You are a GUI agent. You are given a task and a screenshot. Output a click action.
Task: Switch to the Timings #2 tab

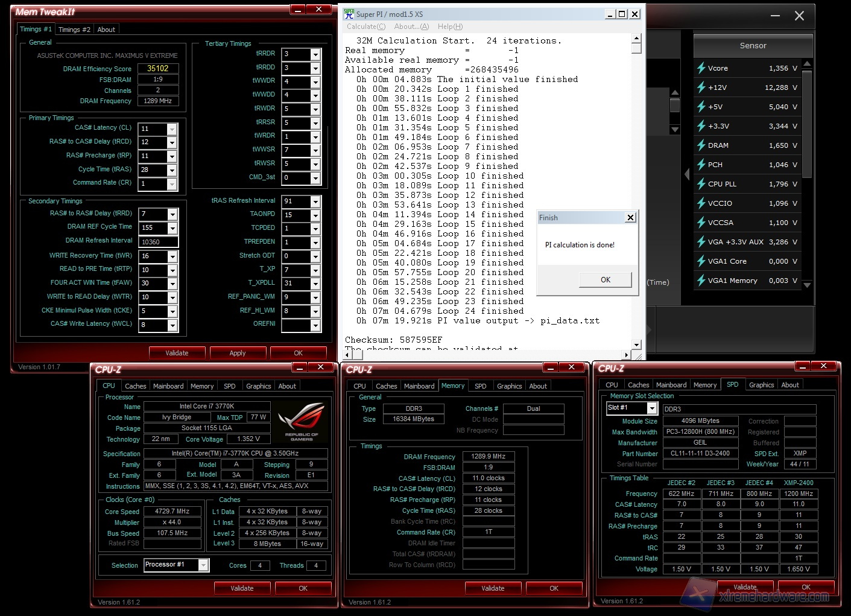tap(74, 30)
